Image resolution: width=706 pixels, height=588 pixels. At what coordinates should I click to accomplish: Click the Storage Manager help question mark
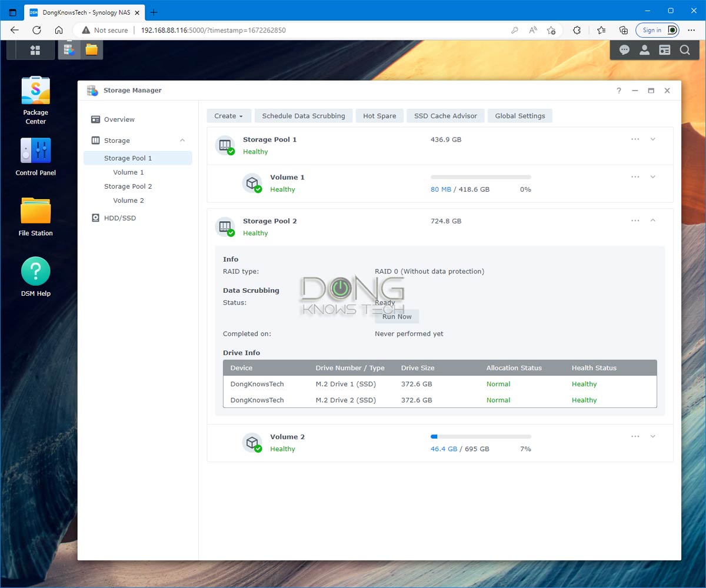[618, 91]
